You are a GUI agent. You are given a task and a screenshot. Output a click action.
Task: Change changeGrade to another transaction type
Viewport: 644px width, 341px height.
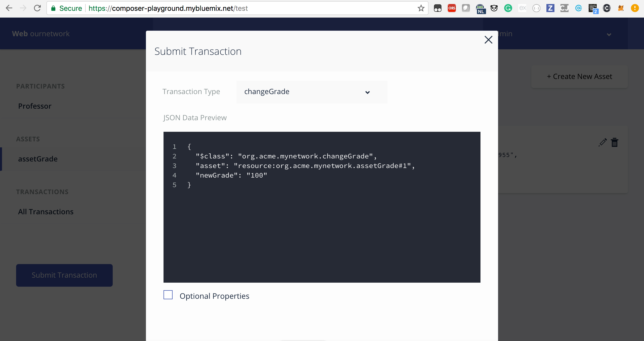click(x=311, y=92)
